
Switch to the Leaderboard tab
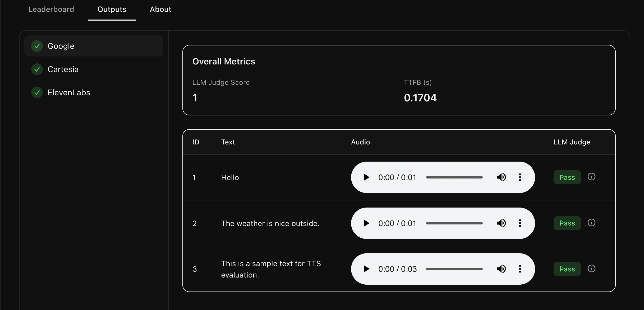tap(51, 9)
